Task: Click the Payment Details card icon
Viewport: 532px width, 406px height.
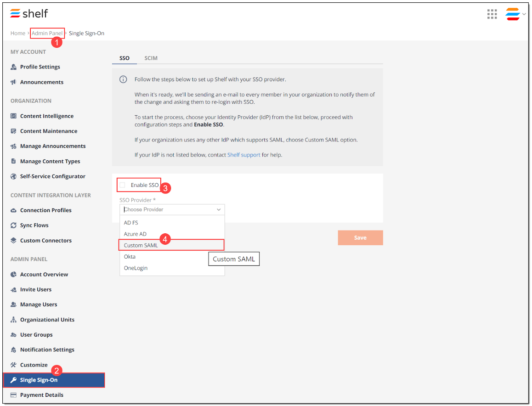Action: [x=14, y=395]
